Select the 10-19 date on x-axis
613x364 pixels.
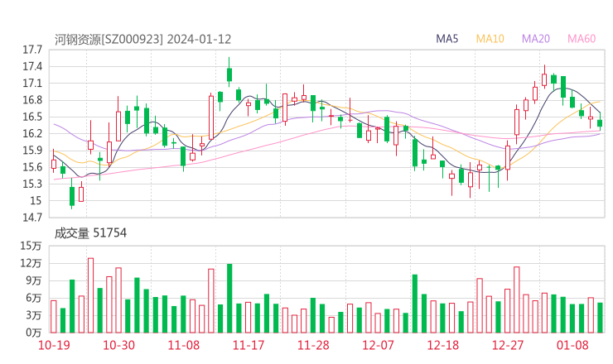[x=54, y=345]
